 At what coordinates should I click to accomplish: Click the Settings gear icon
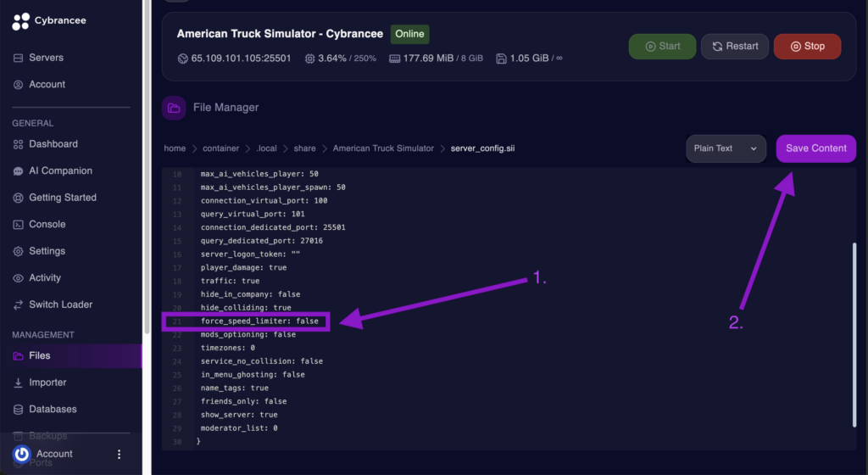pos(18,251)
